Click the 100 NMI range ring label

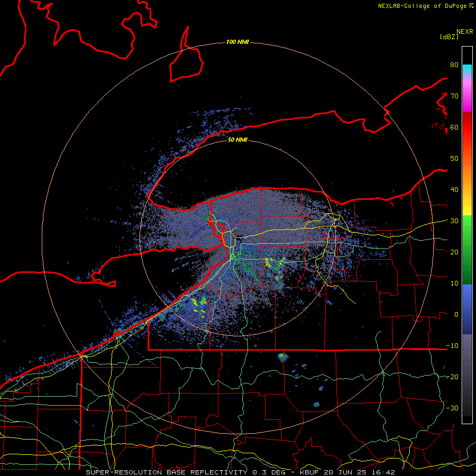[237, 42]
